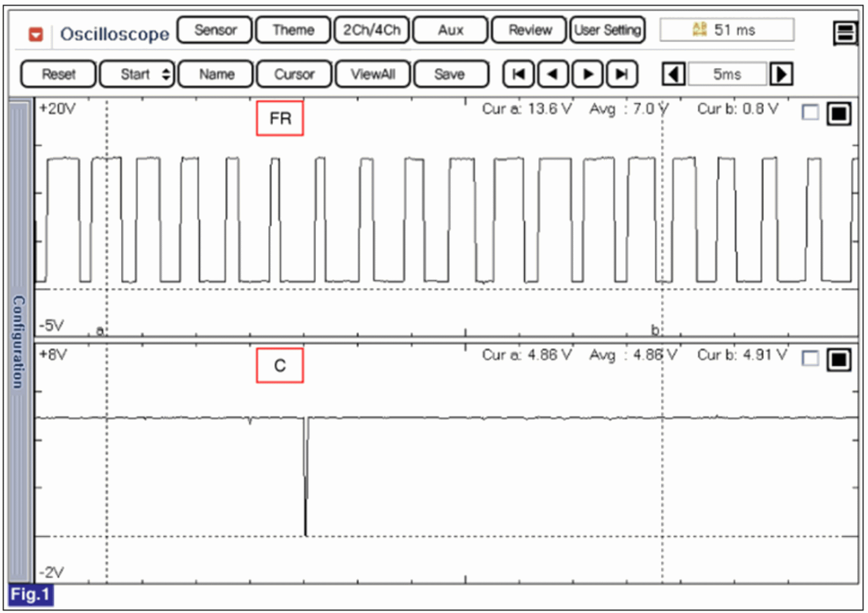Toggle the C channel empty checkbox

coord(810,358)
